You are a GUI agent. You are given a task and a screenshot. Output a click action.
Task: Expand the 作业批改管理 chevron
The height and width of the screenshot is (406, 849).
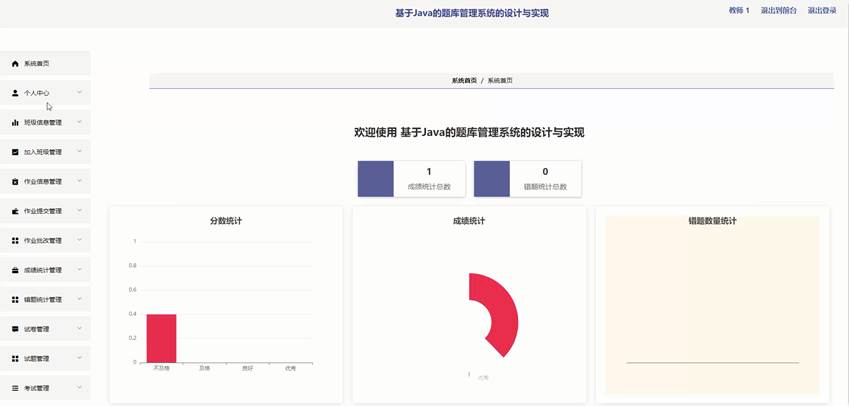[x=80, y=240]
